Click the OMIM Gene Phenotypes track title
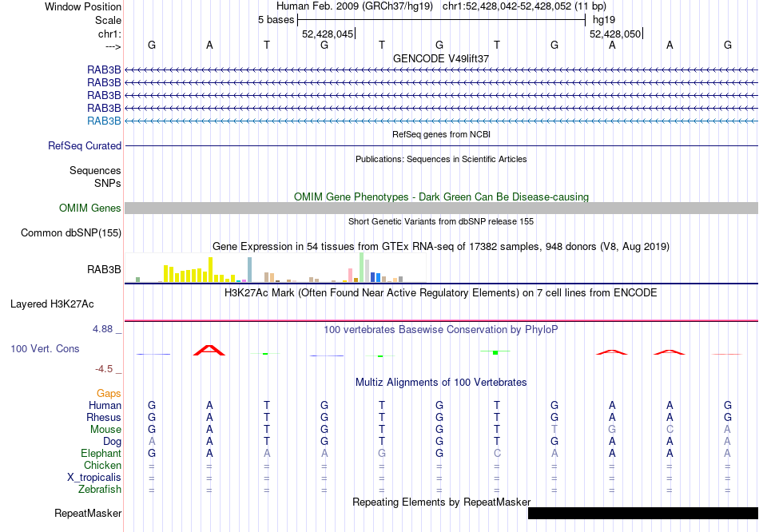 (441, 197)
